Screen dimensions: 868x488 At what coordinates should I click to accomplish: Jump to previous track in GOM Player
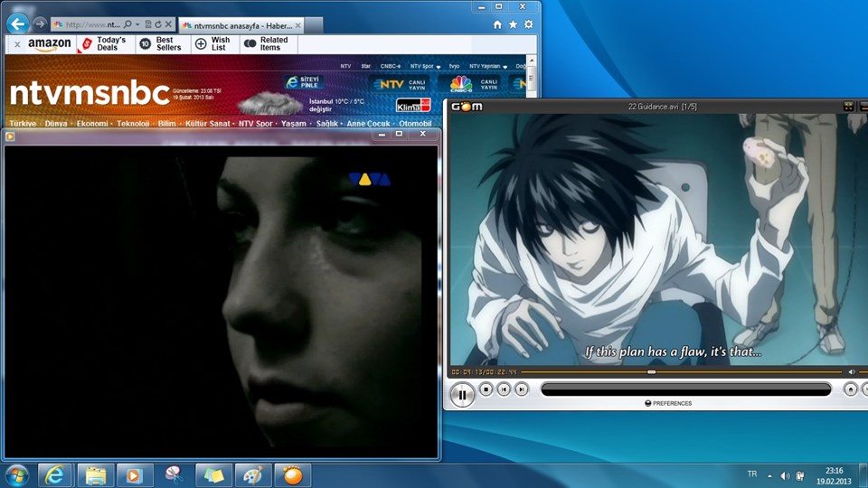click(504, 389)
